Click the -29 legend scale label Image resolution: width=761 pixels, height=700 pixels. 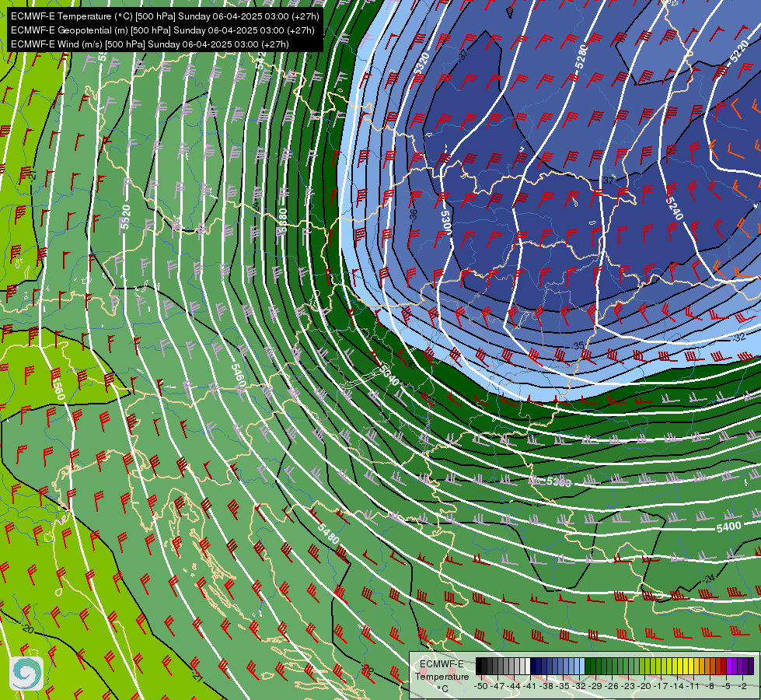point(596,686)
